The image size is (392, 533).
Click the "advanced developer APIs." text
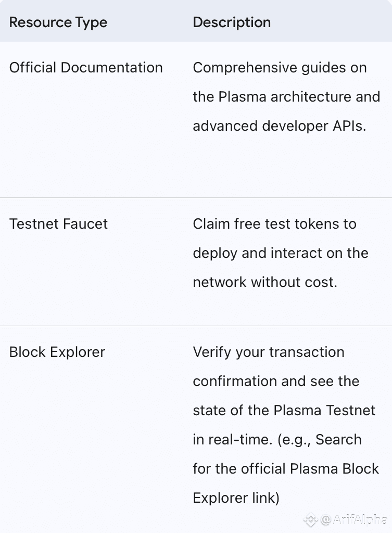pyautogui.click(x=279, y=126)
